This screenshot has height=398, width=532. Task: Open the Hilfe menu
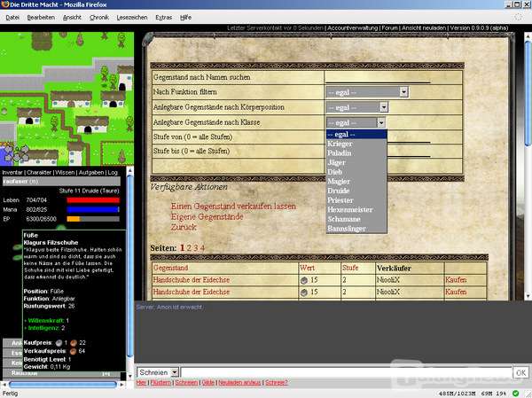tap(185, 18)
